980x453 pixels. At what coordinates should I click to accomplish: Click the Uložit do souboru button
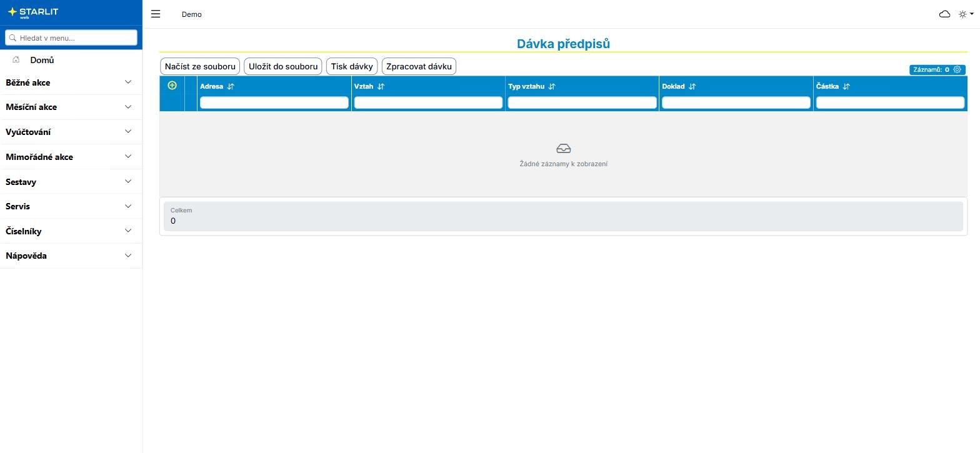tap(283, 66)
